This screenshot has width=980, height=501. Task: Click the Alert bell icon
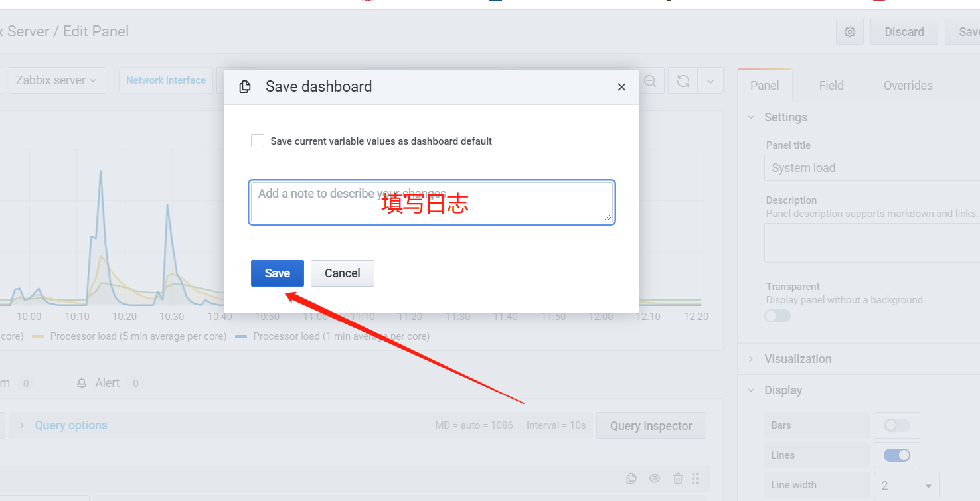click(82, 383)
